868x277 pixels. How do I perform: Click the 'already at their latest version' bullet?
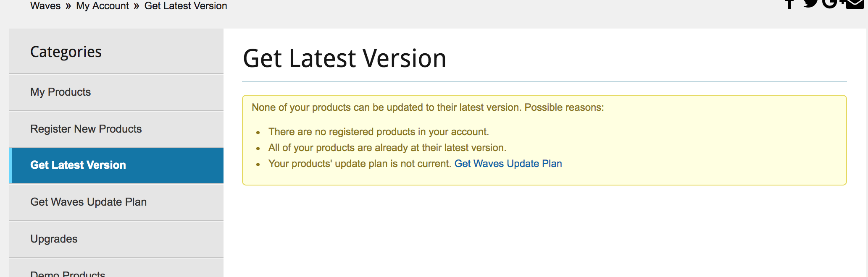click(x=387, y=148)
